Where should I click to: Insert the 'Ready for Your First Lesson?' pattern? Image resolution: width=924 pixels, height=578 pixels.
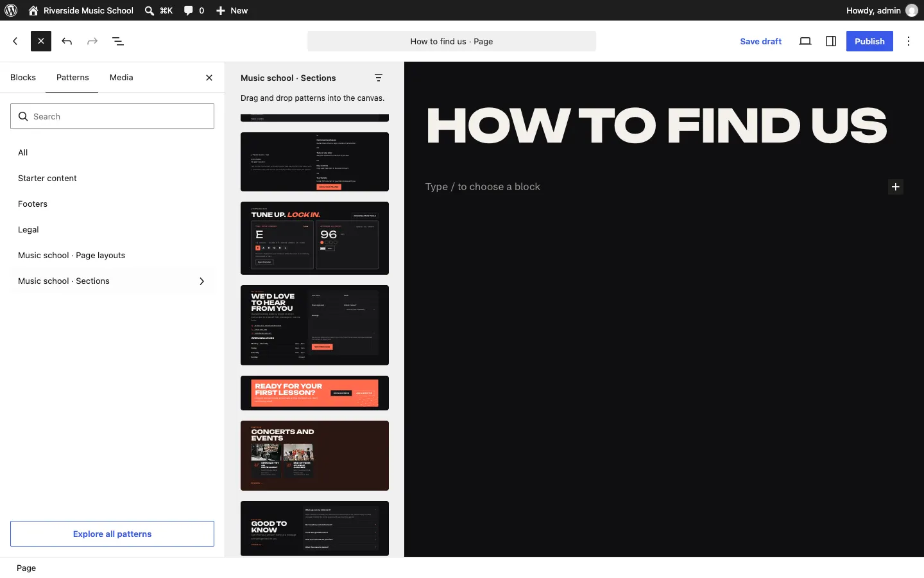(314, 393)
